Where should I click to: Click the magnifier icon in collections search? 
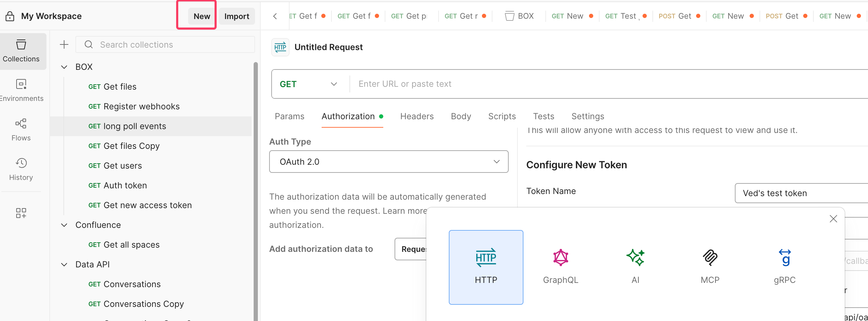[89, 44]
